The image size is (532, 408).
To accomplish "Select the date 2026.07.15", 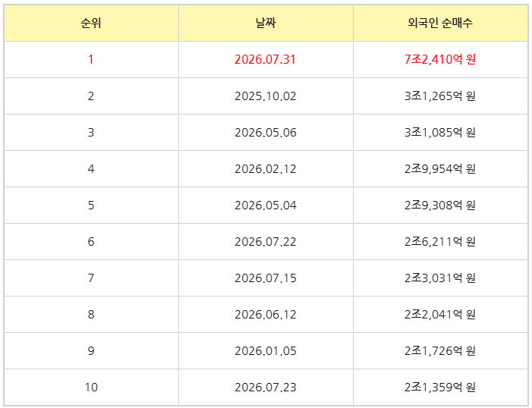I will click(x=266, y=278).
